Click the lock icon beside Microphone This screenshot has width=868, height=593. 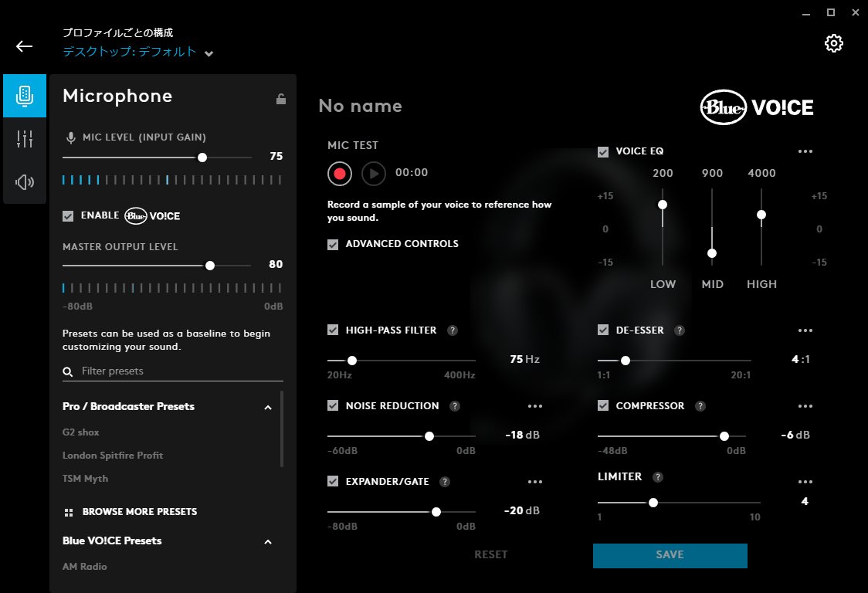tap(281, 99)
